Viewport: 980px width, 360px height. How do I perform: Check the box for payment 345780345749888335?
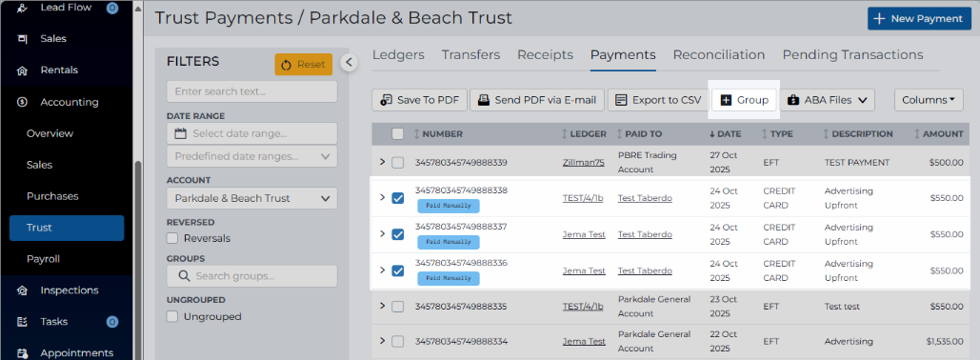pyautogui.click(x=397, y=307)
